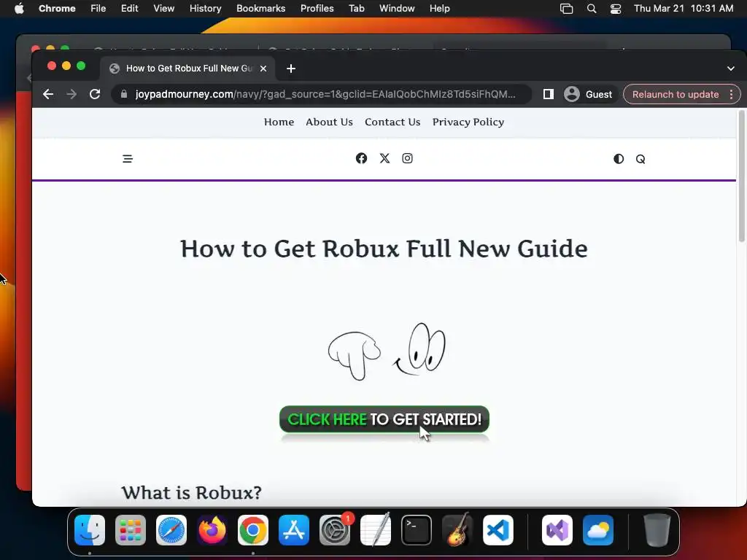The width and height of the screenshot is (747, 560).
Task: Open the View menu
Action: point(163,9)
